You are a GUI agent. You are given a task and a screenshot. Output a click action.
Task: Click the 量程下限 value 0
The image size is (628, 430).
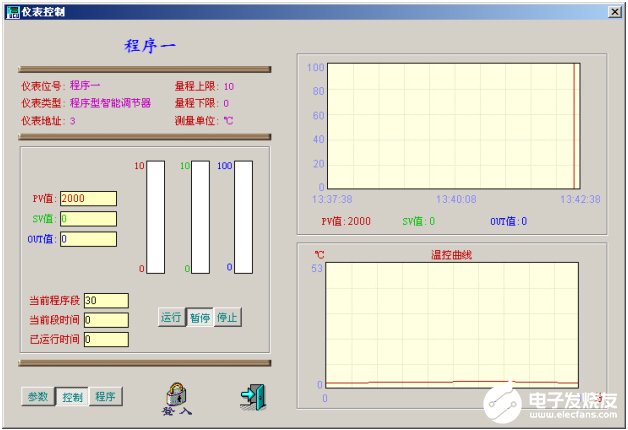[226, 103]
